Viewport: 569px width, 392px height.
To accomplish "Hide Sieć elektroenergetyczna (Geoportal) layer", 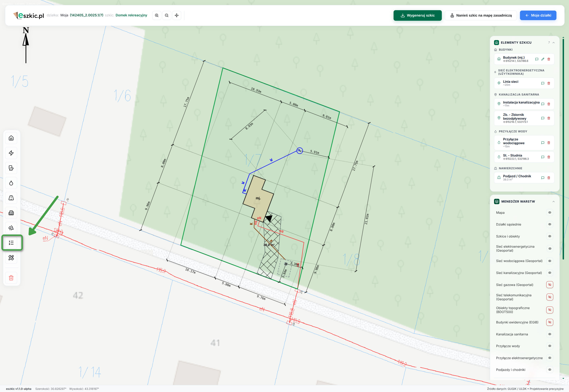I will click(550, 249).
